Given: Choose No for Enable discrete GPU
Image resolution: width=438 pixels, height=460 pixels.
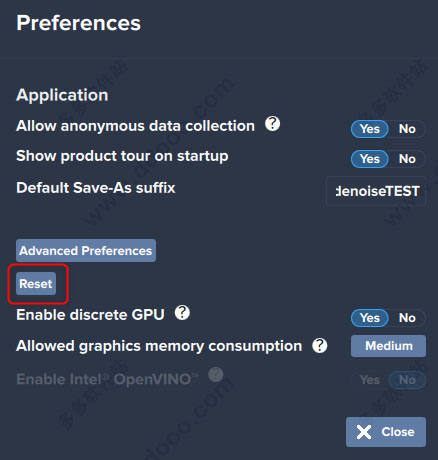Looking at the screenshot, I should tap(407, 318).
